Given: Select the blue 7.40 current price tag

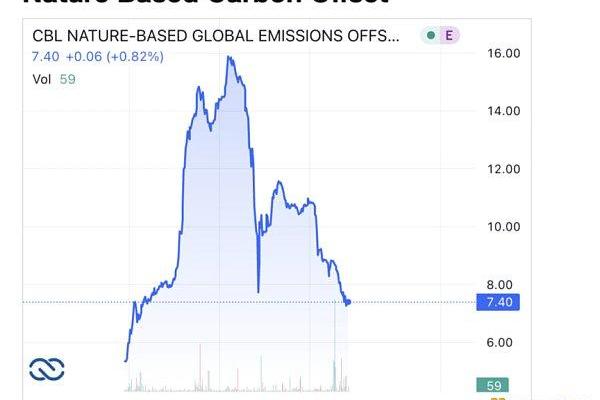Looking at the screenshot, I should [x=498, y=302].
